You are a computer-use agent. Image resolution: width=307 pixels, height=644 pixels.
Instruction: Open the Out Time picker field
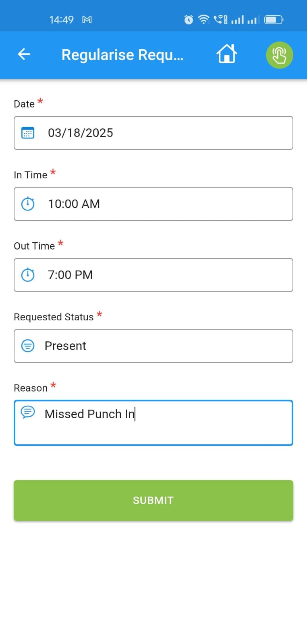[x=161, y=275]
